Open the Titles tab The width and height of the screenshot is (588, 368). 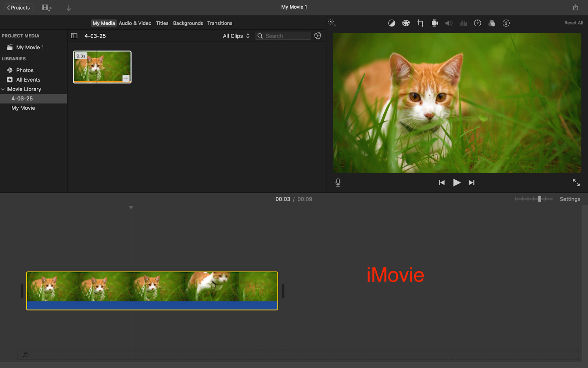tap(162, 23)
